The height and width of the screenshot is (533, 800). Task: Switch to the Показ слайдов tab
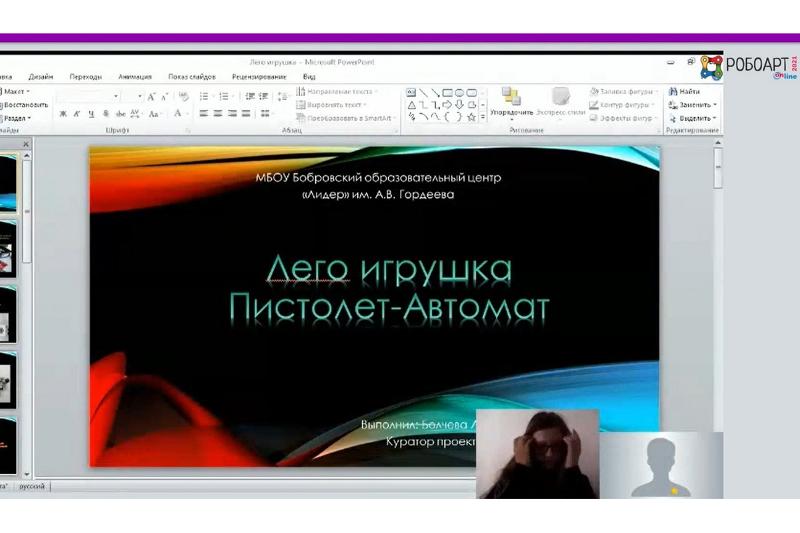point(191,76)
